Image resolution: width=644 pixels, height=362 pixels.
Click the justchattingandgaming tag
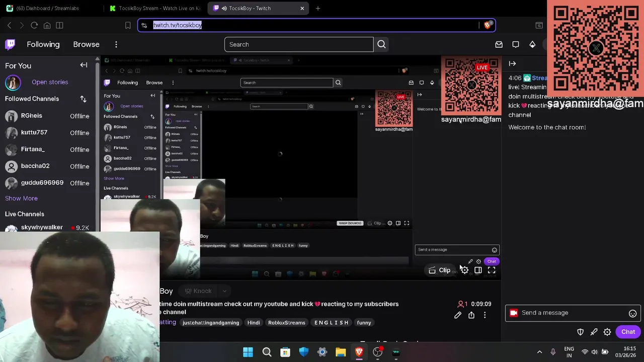211,323
